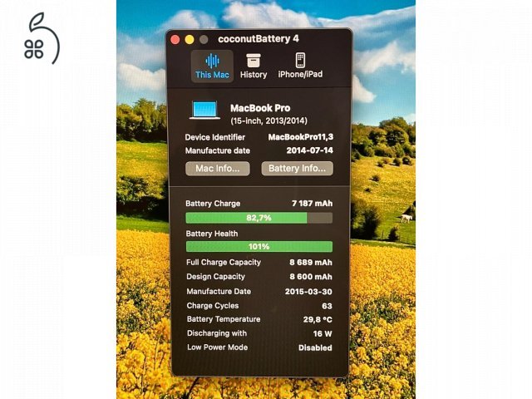Close the coconutBattery window with the red button
This screenshot has width=532, height=399.
coord(175,40)
